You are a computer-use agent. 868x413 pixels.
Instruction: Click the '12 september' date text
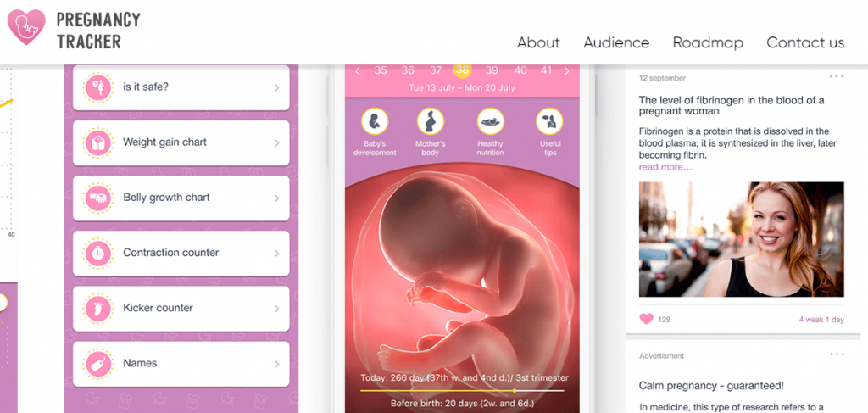coord(662,78)
